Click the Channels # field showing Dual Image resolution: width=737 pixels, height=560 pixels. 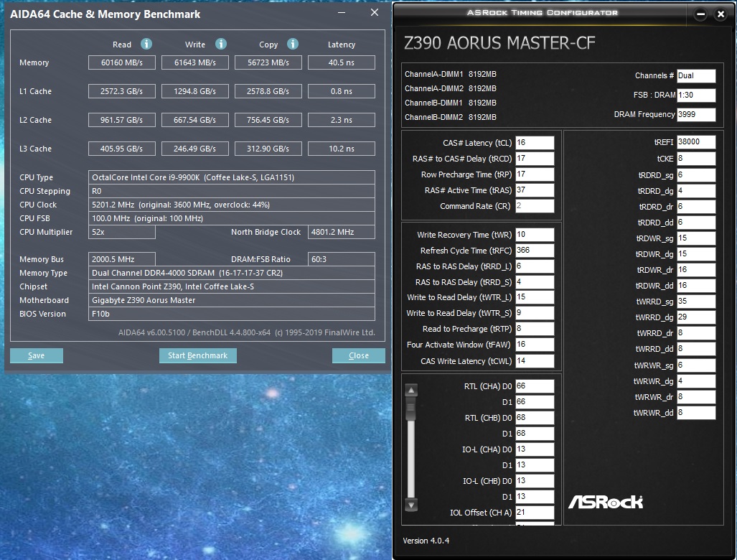696,75
